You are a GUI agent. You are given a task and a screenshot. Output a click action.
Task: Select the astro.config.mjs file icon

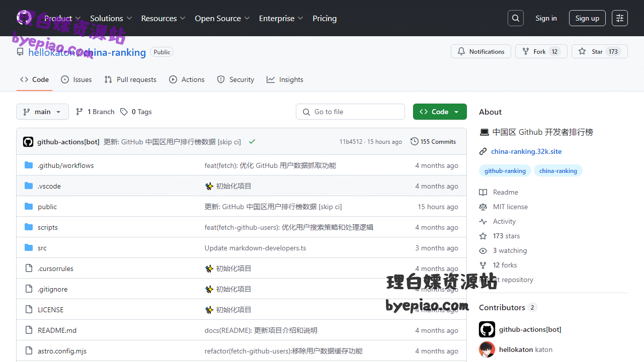(x=29, y=351)
